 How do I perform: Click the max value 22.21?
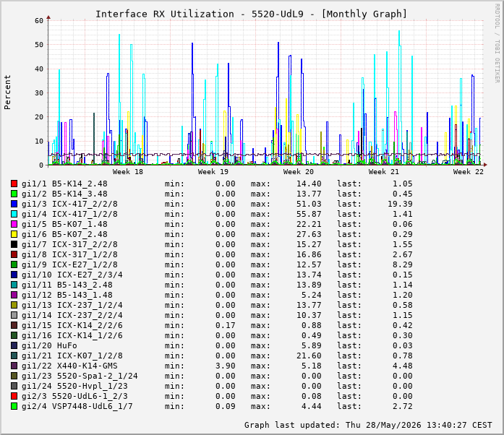tap(309, 224)
